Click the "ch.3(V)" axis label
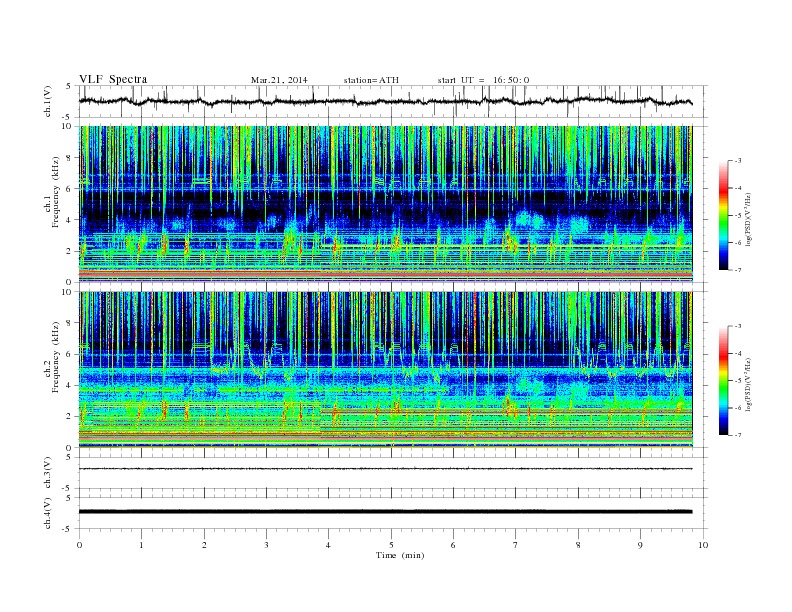This screenshot has height=612, width=792. point(48,473)
